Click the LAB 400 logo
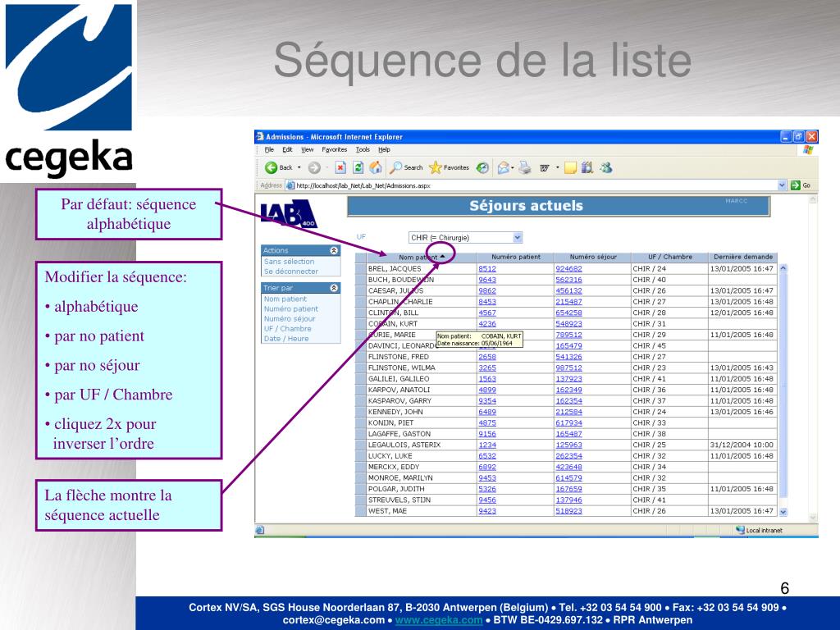 pyautogui.click(x=288, y=213)
